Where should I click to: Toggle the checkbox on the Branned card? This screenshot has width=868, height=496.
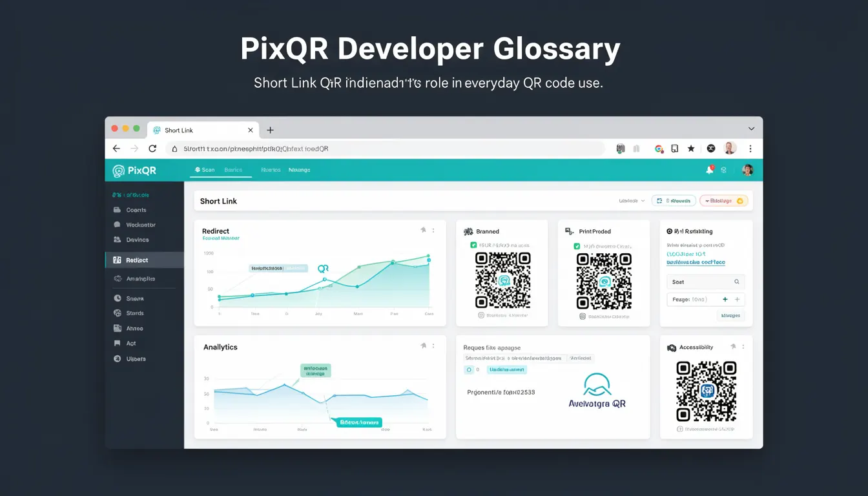pyautogui.click(x=473, y=245)
